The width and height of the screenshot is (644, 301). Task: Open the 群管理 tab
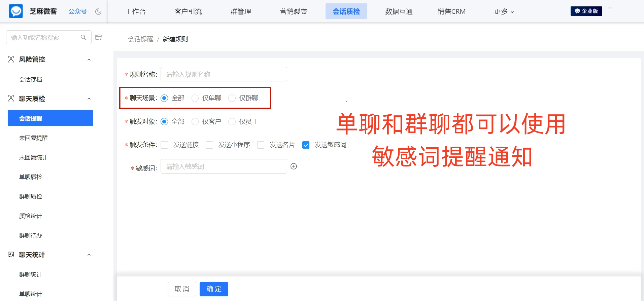(241, 11)
